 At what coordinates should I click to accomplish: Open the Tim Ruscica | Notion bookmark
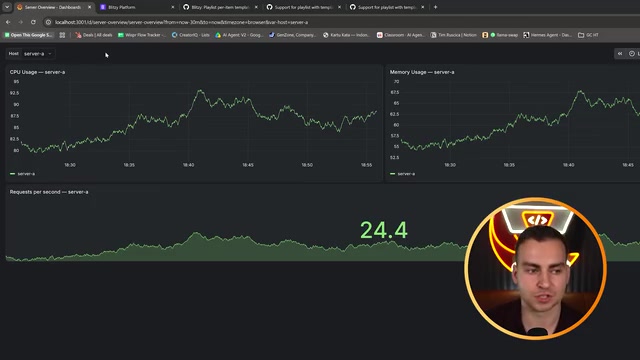tap(454, 35)
